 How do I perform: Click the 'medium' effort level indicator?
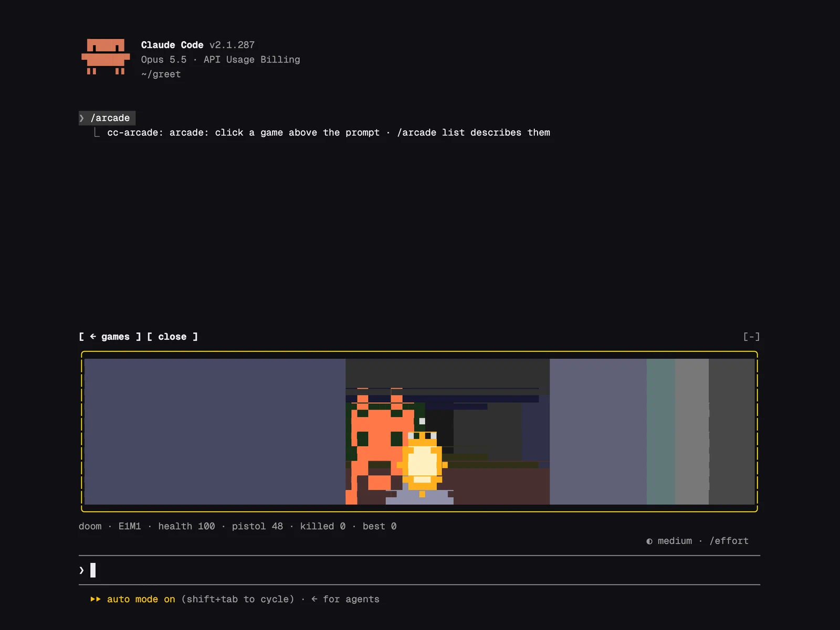coord(675,541)
